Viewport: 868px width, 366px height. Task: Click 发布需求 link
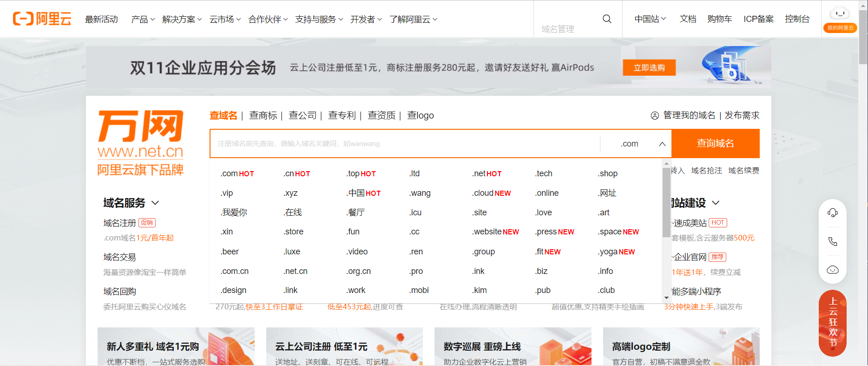(742, 115)
